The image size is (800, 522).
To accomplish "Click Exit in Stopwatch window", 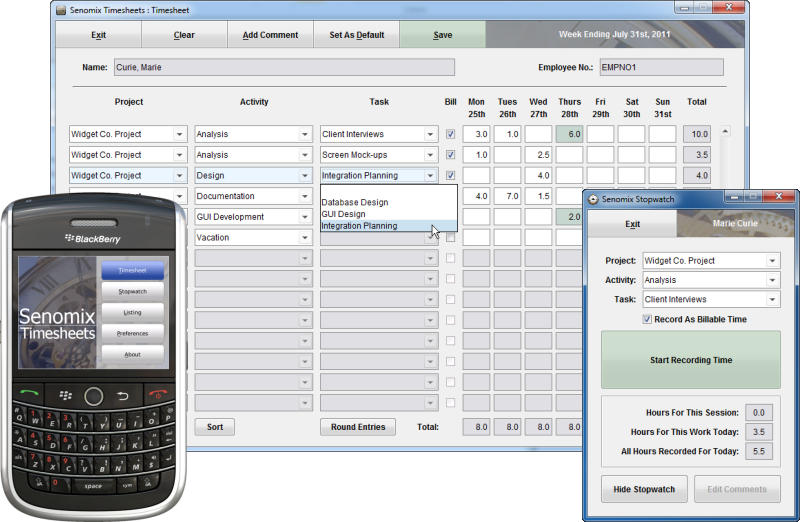I will pos(633,224).
